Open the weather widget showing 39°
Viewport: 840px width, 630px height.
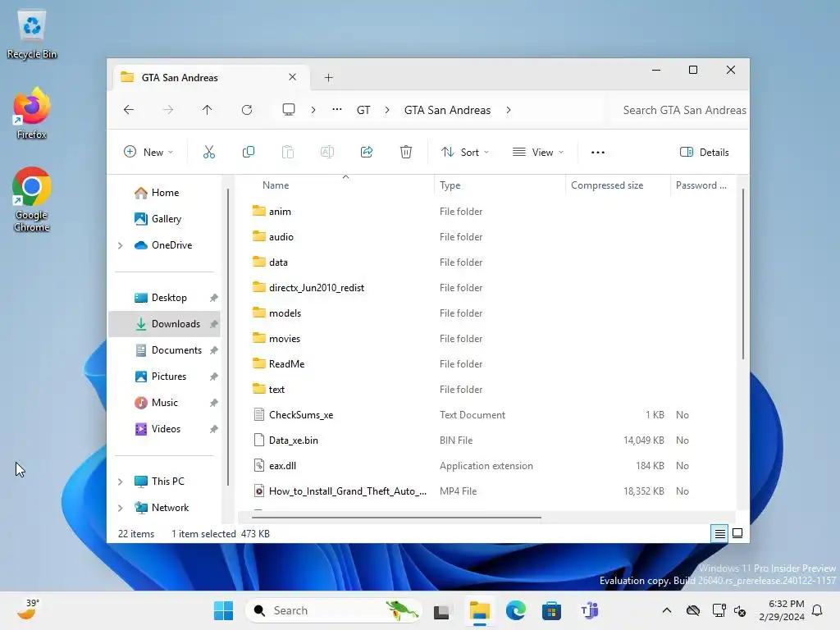click(x=28, y=609)
